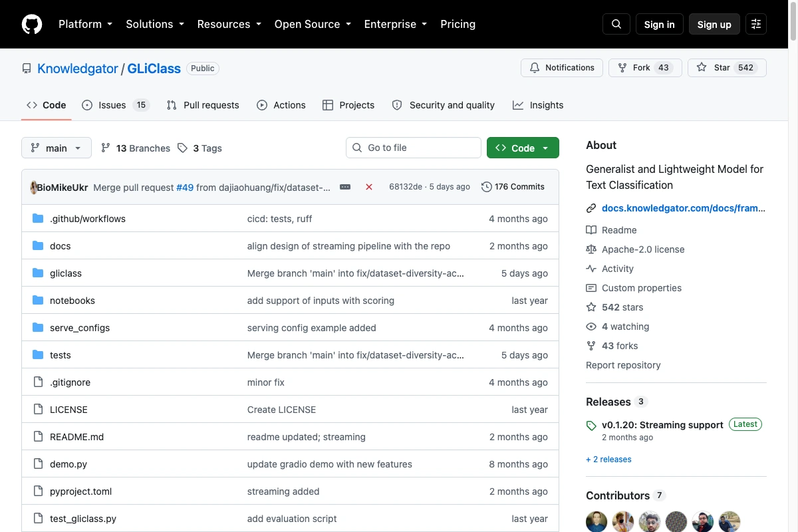
Task: Click the red failed status X icon
Action: tap(369, 187)
